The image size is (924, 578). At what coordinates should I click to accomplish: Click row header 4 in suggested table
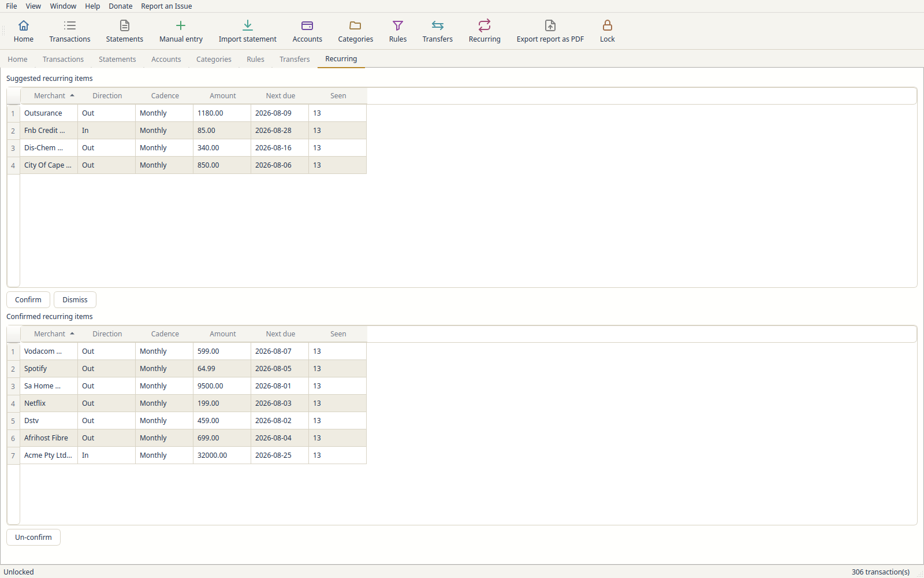(13, 165)
